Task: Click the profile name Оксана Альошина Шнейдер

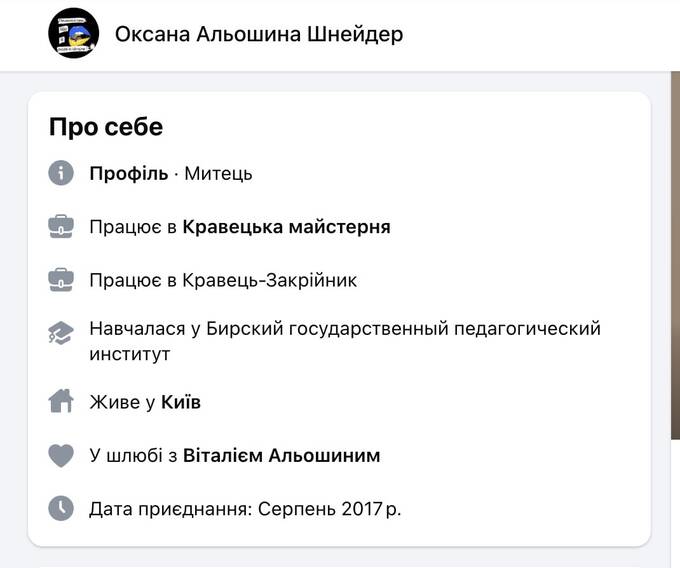Action: [259, 35]
